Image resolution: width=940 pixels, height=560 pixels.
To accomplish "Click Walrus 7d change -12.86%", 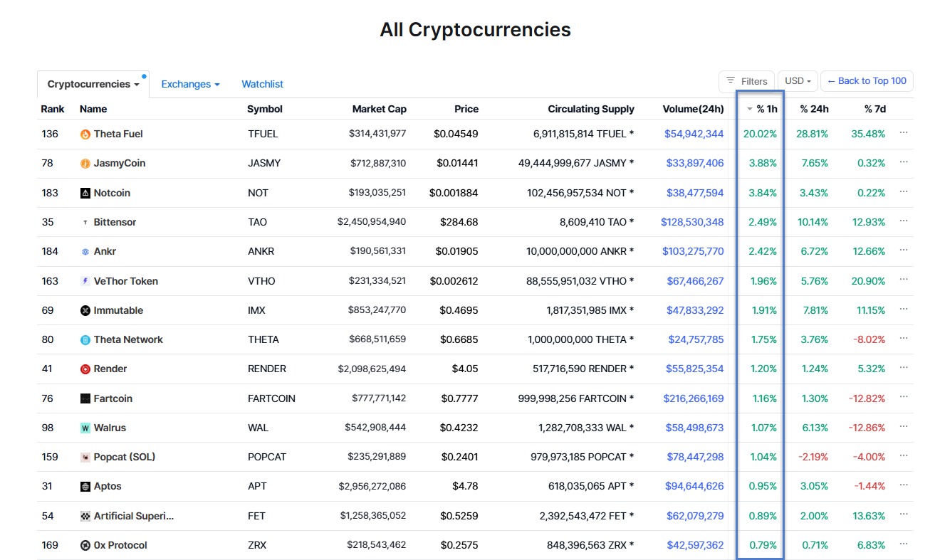I will [867, 428].
